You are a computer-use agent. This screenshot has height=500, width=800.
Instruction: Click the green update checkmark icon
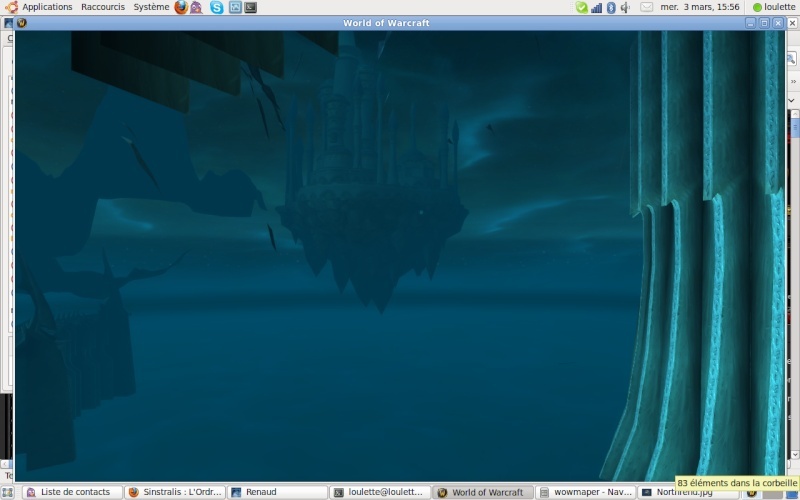click(581, 7)
